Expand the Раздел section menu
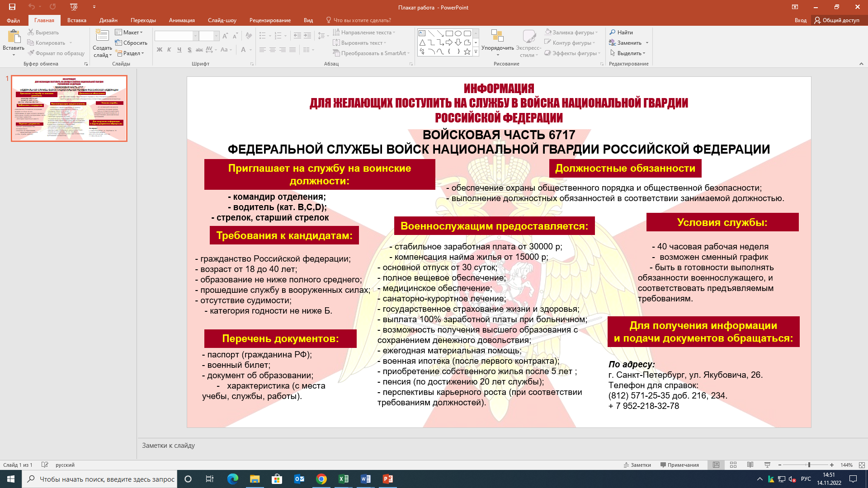The height and width of the screenshot is (488, 868). 130,53
